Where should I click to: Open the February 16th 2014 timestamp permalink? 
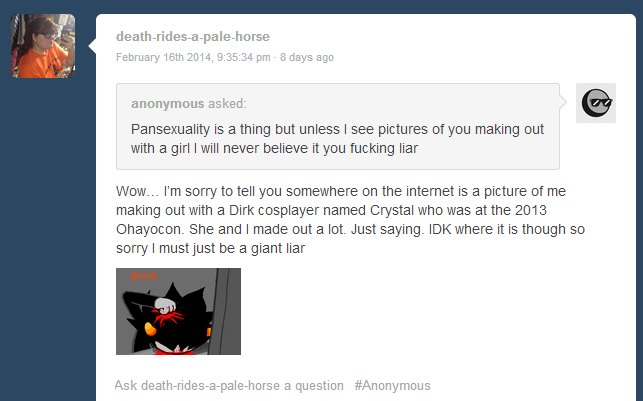(x=193, y=57)
